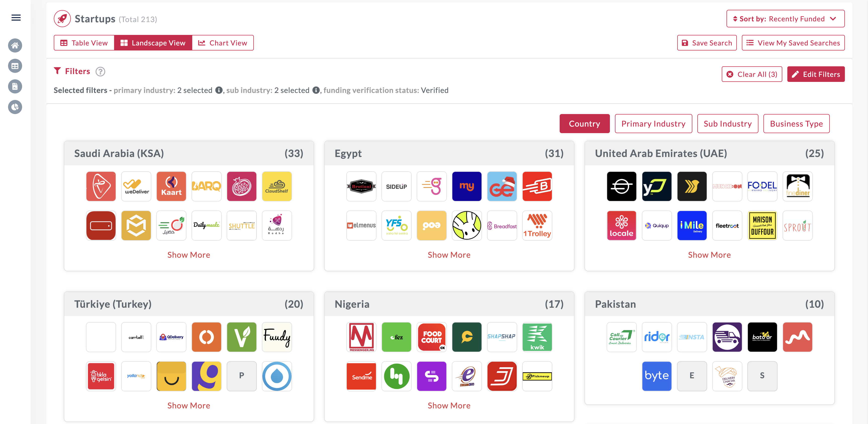Click Edit Filters button
The height and width of the screenshot is (424, 868).
coord(816,74)
